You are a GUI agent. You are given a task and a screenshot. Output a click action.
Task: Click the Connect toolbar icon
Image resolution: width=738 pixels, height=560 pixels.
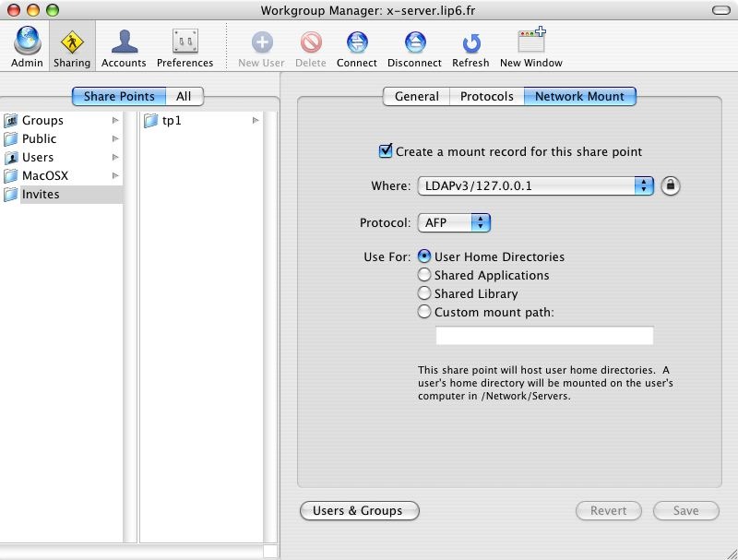pos(357,43)
